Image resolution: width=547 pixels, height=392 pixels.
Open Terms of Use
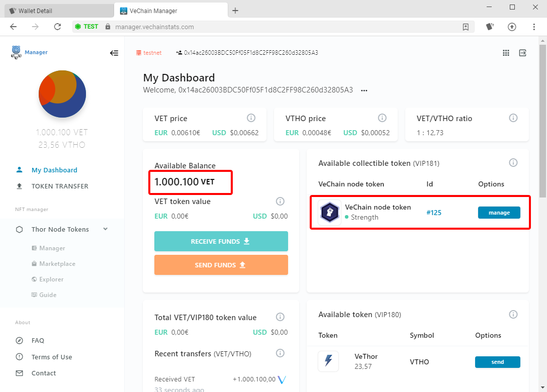tap(52, 357)
